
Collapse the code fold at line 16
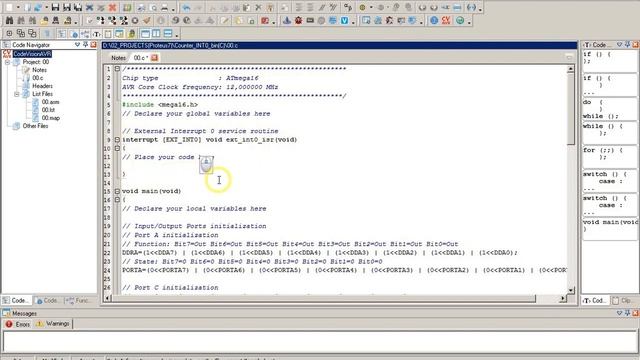[117, 200]
